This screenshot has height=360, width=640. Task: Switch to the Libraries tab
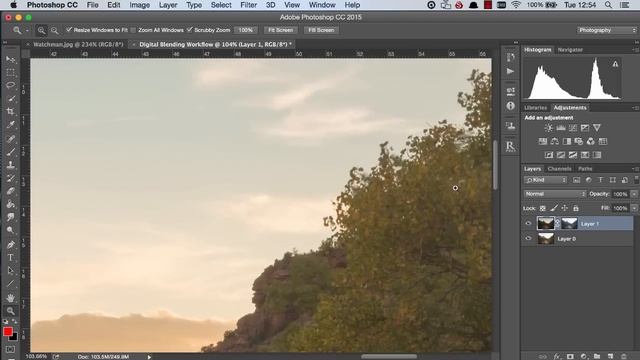tap(535, 108)
